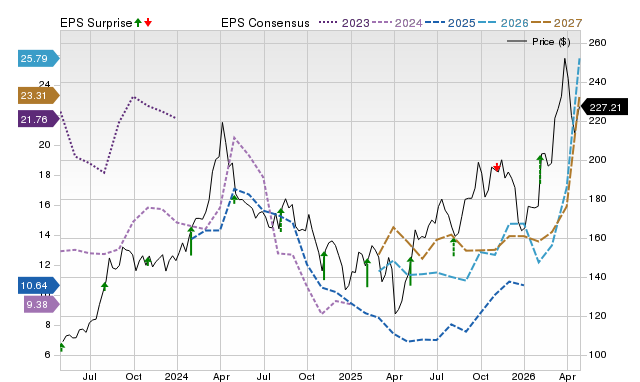Click the 16 tick on the EPS axis
Screen dimensions: 640x382
tap(44, 205)
